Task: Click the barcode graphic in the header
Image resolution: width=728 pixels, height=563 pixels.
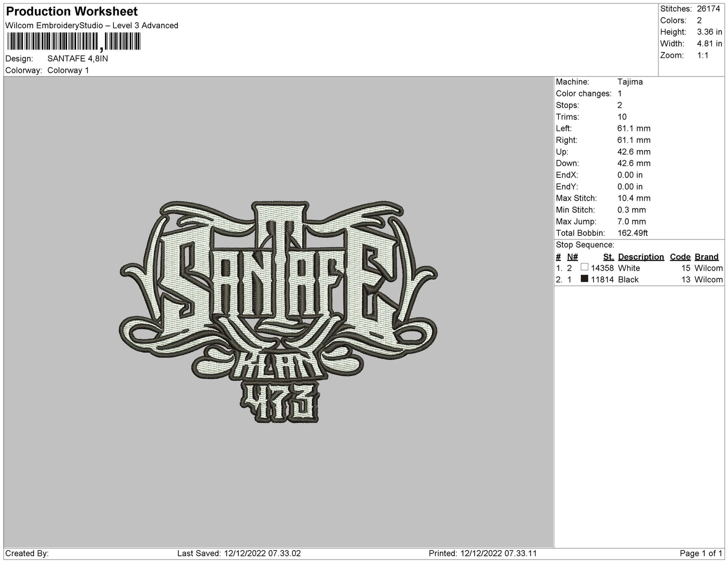Action: [74, 41]
